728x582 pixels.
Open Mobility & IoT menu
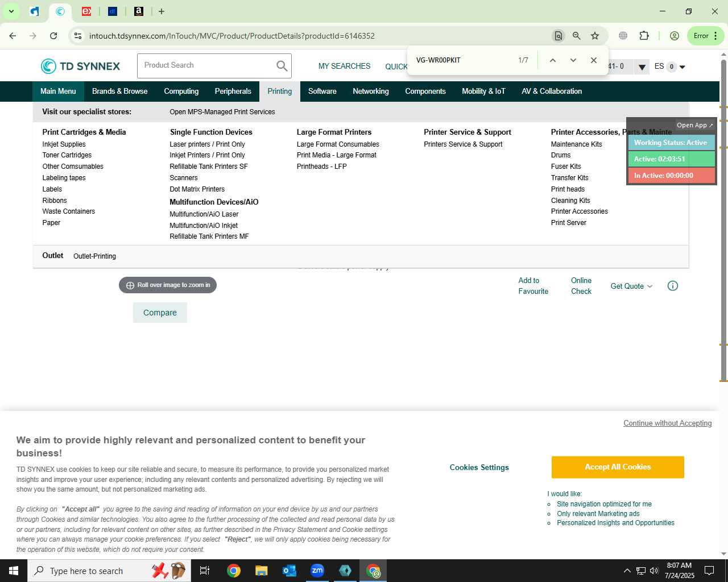483,92
